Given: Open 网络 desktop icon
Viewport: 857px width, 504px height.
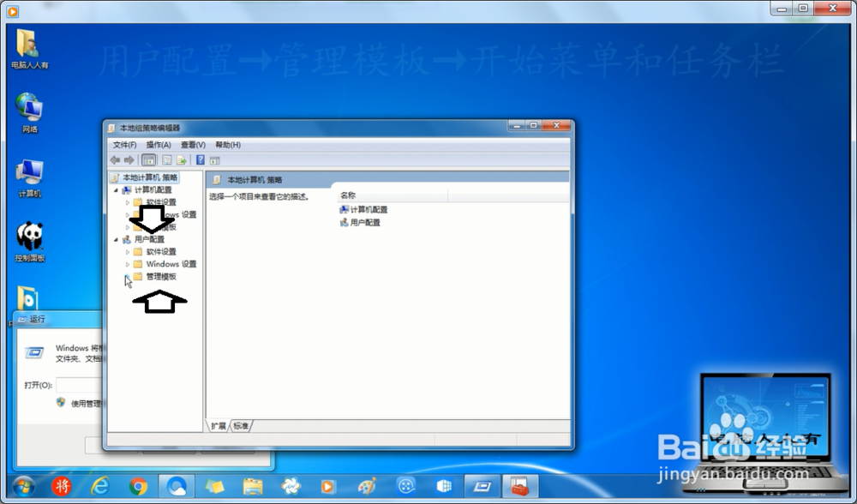Looking at the screenshot, I should pos(29,113).
